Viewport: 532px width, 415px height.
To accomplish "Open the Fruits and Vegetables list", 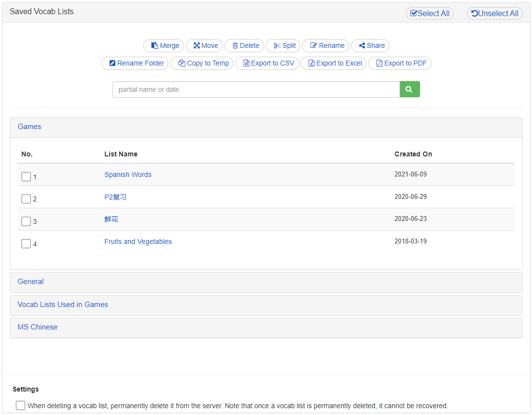I will pos(138,241).
